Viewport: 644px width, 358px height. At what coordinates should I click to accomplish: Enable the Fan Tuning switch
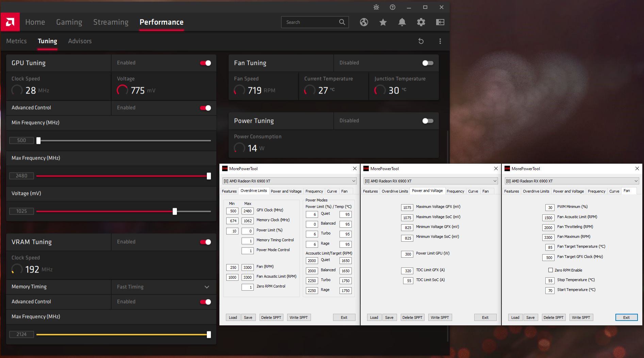coord(428,63)
